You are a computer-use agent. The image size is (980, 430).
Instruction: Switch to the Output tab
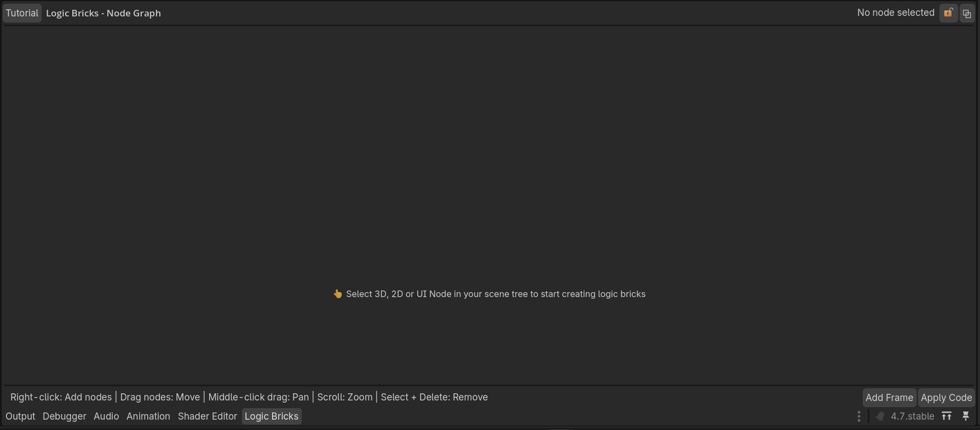[20, 416]
